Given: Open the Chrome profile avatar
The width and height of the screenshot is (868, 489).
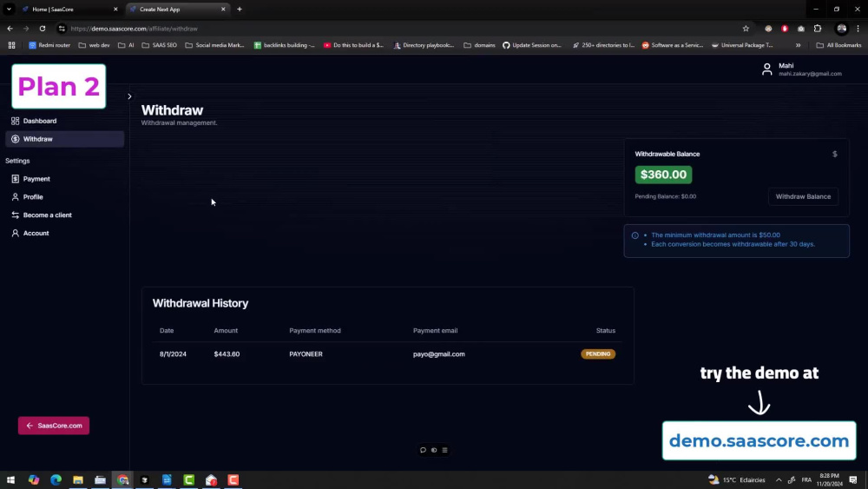Looking at the screenshot, I should click(841, 29).
